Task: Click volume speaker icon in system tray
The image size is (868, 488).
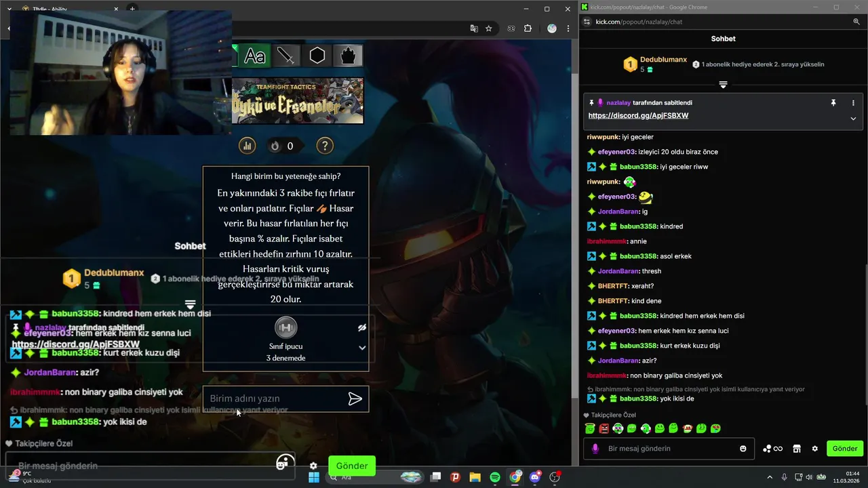Action: tap(809, 477)
